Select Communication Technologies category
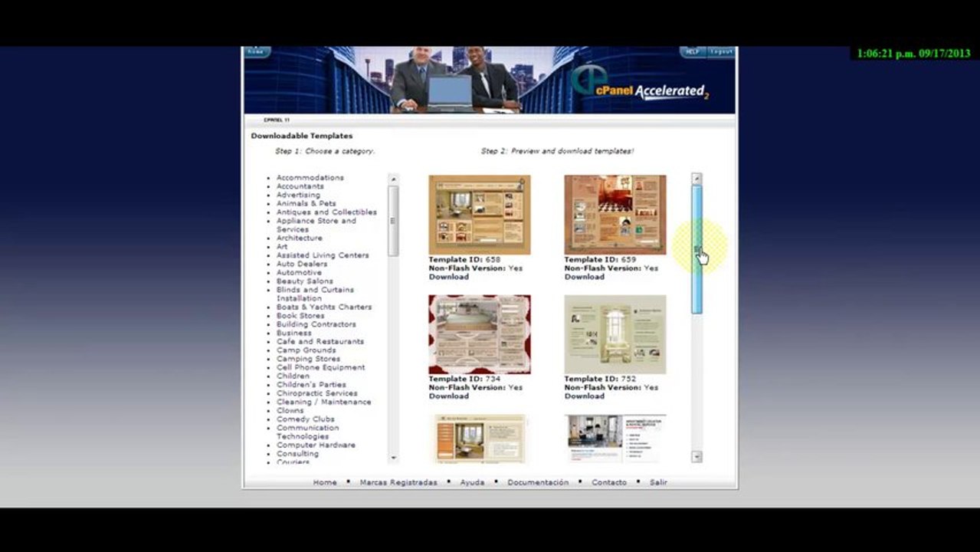Viewport: 980px width, 552px height. tap(308, 432)
